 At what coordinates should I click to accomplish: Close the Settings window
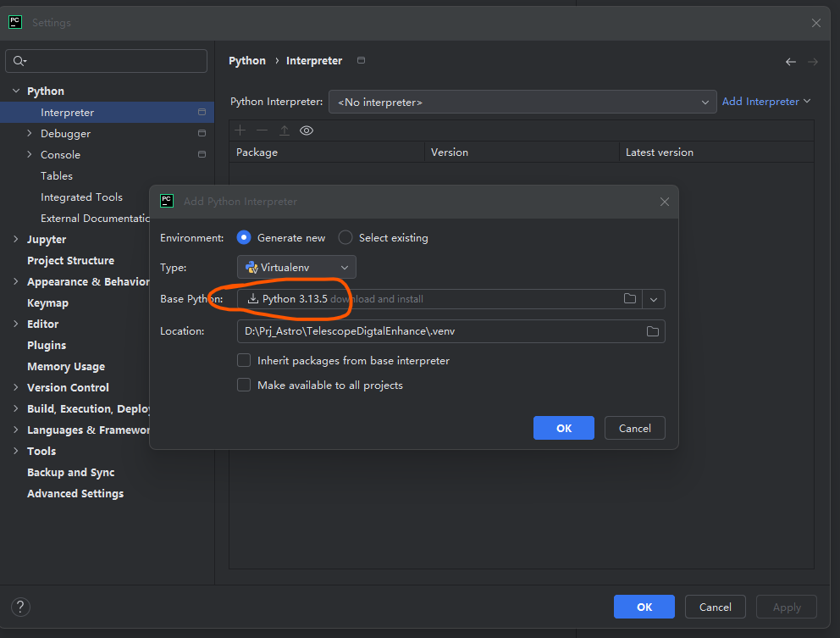(x=816, y=23)
